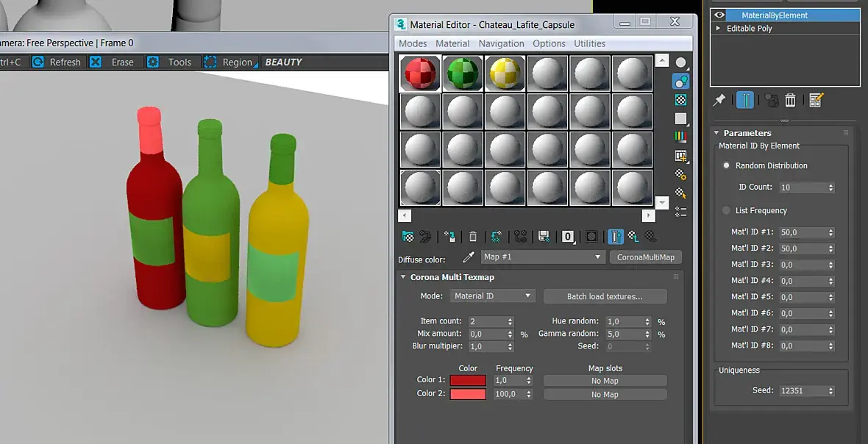Collapse the Parameters rollout
Viewport: 868px width, 444px height.
[716, 133]
